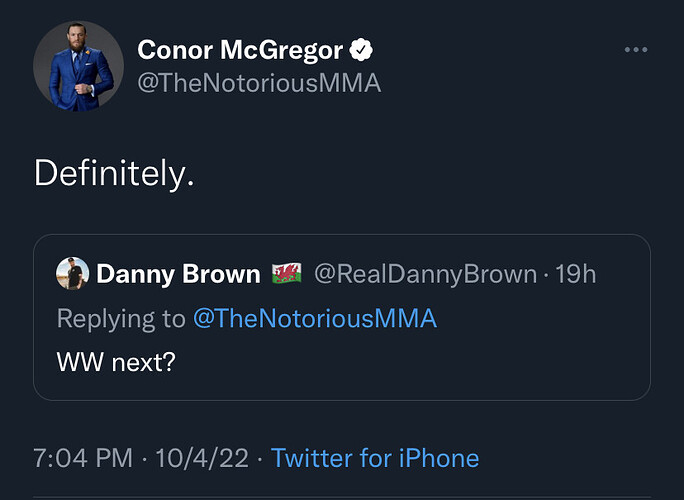Screen dimensions: 684x500
Task: Click the Danny Brown display name
Action: (178, 273)
